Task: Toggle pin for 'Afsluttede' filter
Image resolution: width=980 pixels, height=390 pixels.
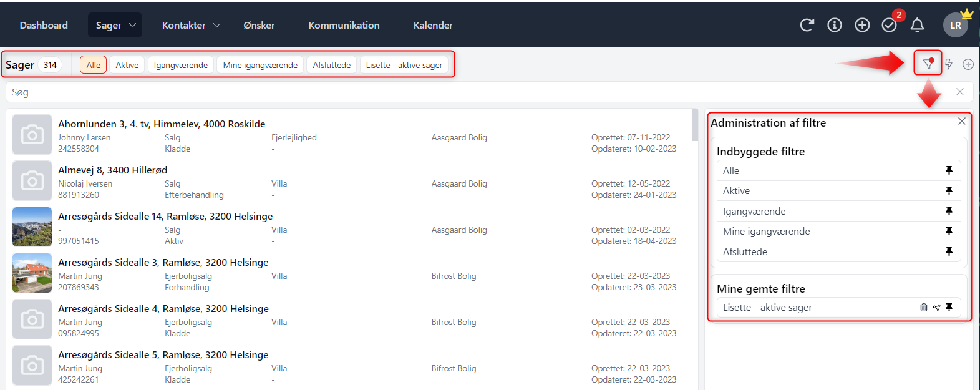Action: click(x=949, y=251)
